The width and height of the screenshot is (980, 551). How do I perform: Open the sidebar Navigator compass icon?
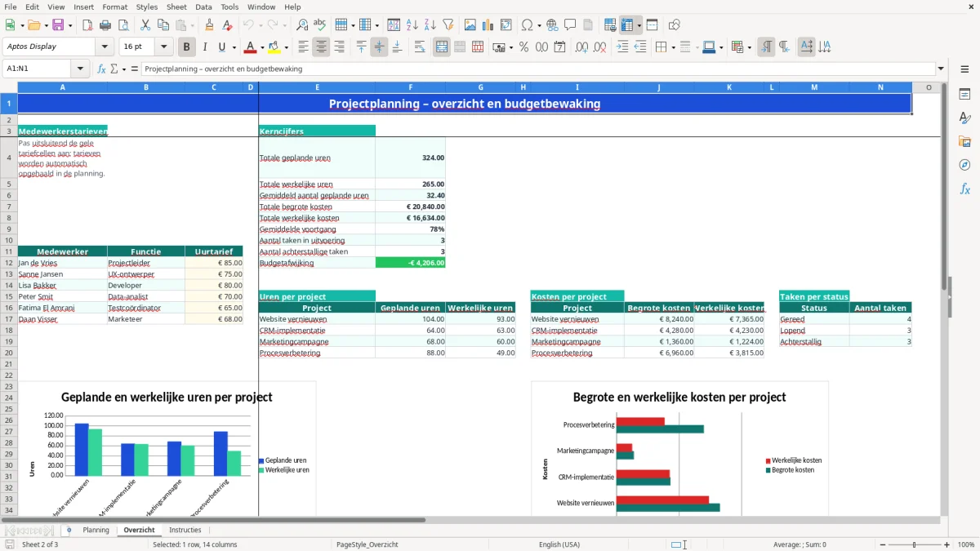(x=964, y=165)
